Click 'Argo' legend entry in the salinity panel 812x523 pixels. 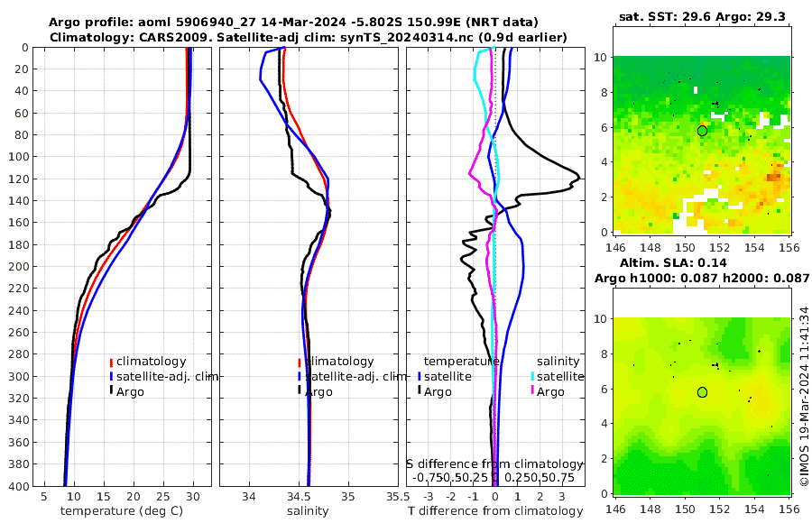coord(318,392)
